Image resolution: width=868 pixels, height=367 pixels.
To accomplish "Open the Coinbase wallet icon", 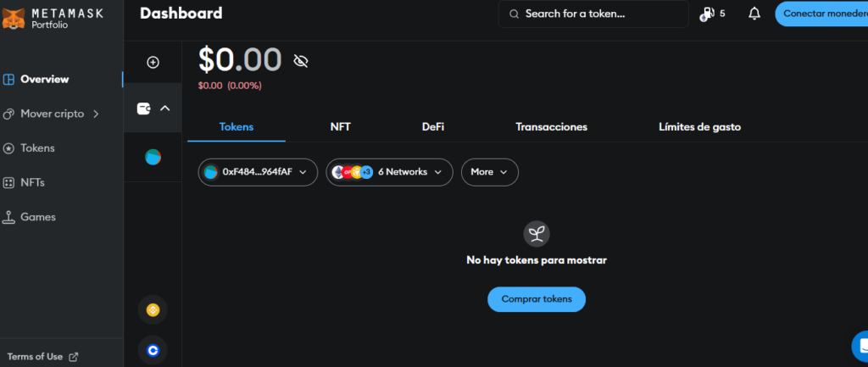I will click(x=153, y=350).
